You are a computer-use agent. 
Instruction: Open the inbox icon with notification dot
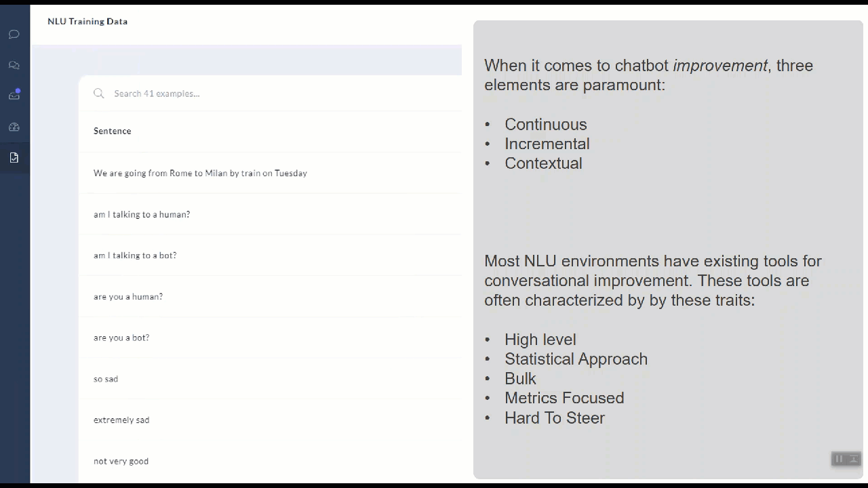14,95
